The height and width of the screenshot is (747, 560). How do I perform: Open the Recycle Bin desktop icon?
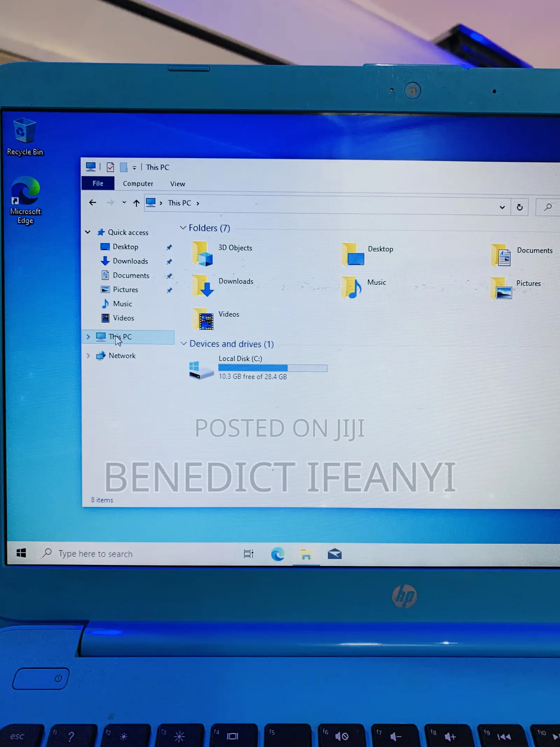tap(25, 137)
